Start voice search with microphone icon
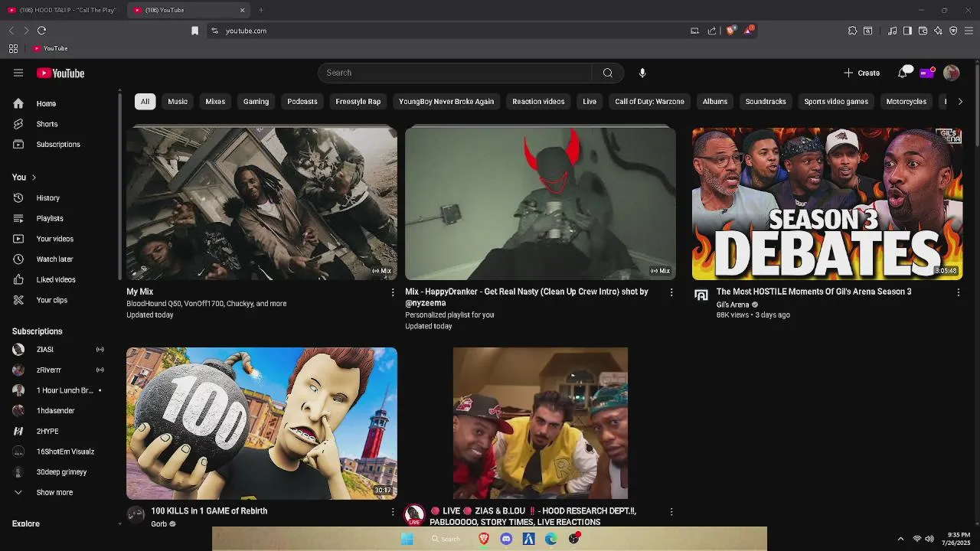This screenshot has height=551, width=980. click(x=642, y=73)
